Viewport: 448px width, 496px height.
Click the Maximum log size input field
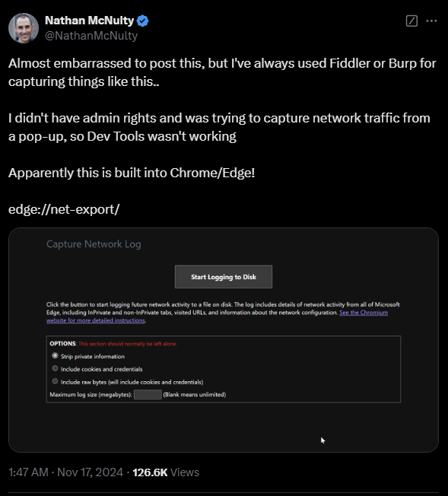[148, 395]
